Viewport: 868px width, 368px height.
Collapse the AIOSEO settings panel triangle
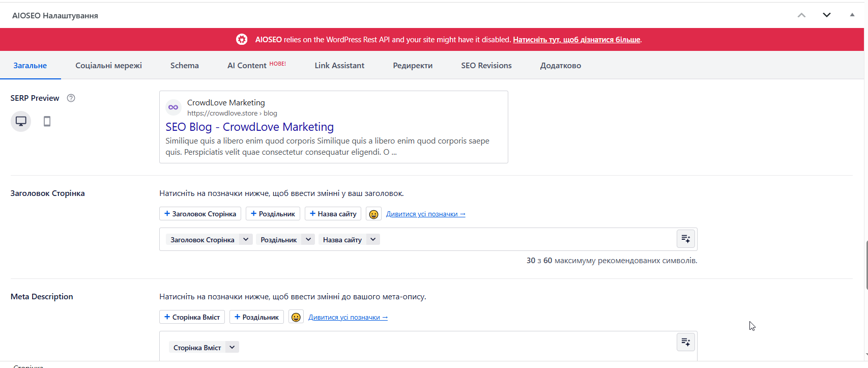852,15
